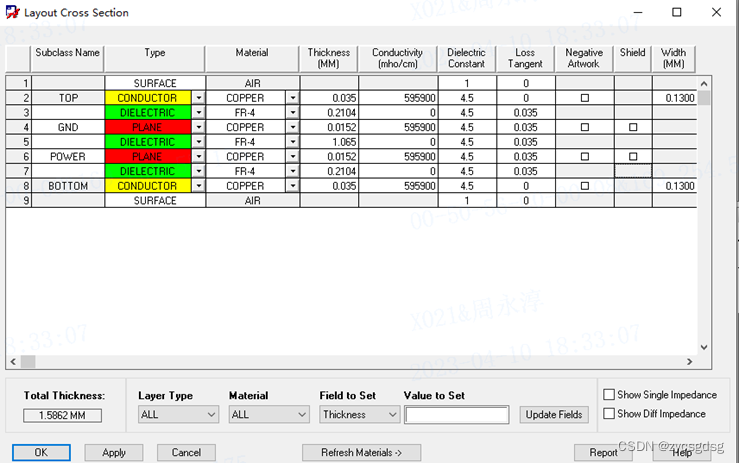Select row 8 header for the BOTTOM layer

pyautogui.click(x=18, y=186)
